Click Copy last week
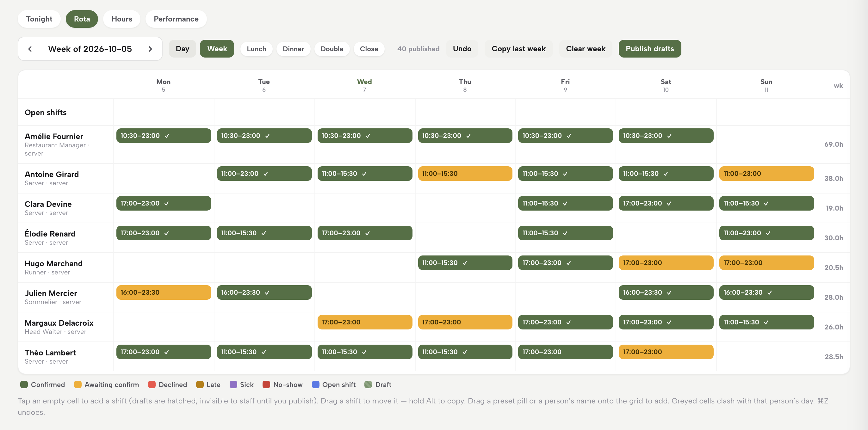868x430 pixels. coord(518,49)
